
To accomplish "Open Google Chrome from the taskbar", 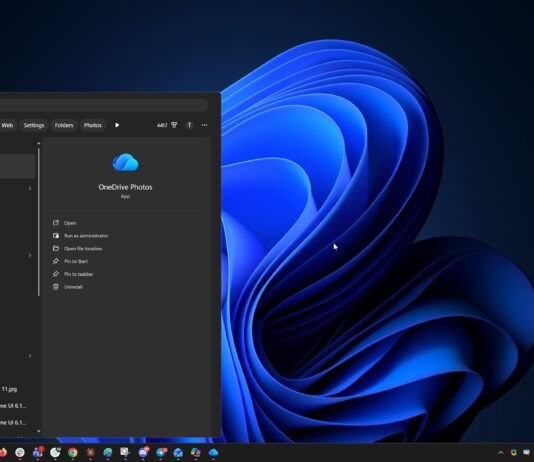I will [73, 452].
